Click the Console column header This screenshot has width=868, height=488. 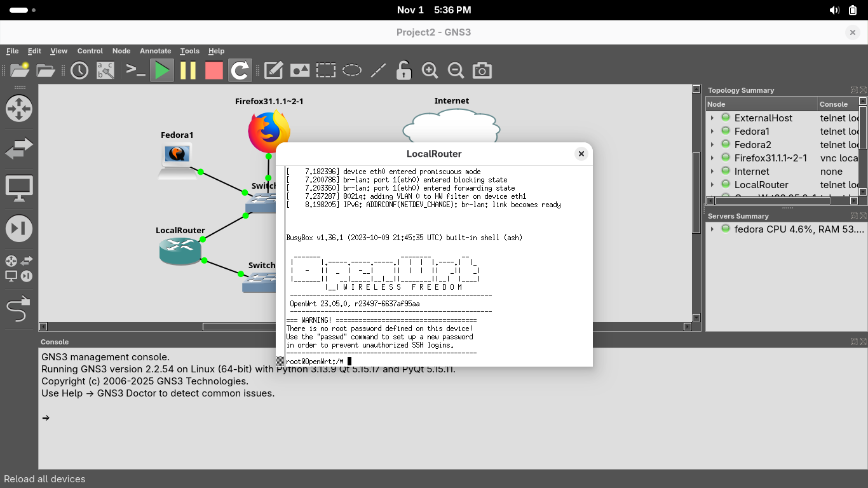pyautogui.click(x=836, y=104)
